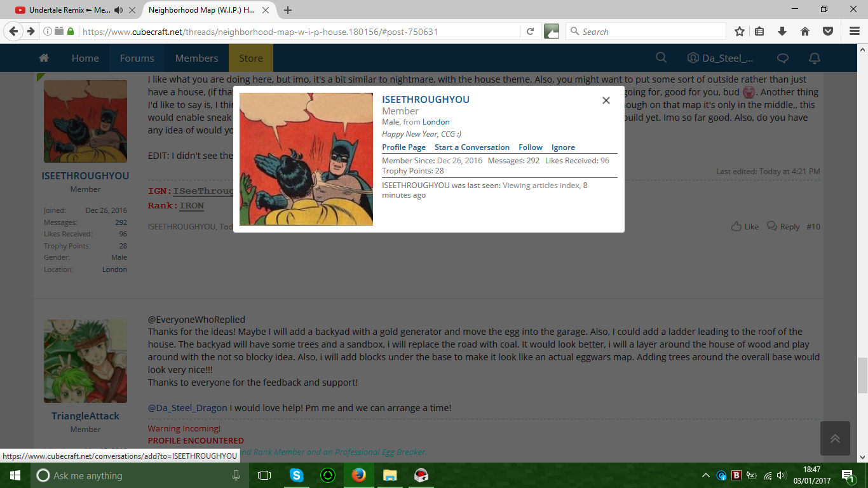Open forum search magnifier icon
The image size is (868, 488).
(x=661, y=58)
